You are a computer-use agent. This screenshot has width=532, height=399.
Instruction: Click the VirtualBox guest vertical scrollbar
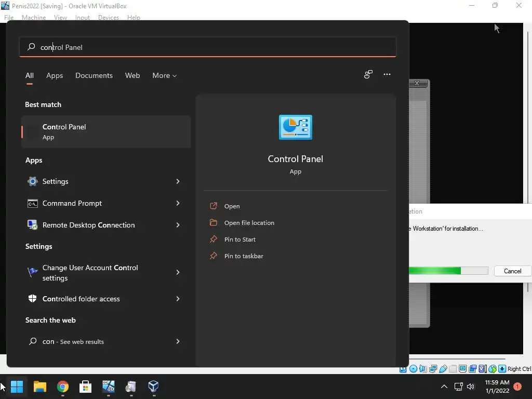(x=528, y=161)
